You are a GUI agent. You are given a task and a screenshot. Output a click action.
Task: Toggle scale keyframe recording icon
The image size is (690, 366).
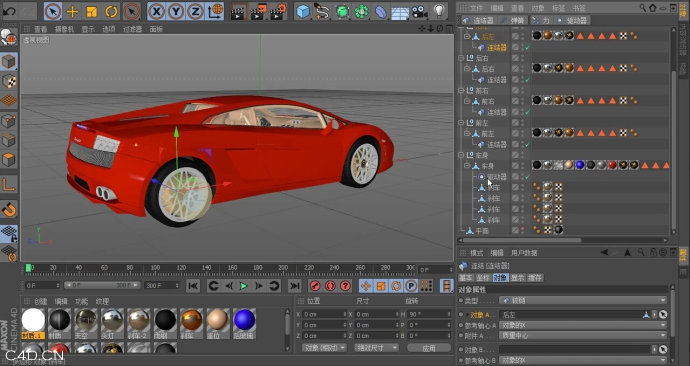tap(381, 286)
